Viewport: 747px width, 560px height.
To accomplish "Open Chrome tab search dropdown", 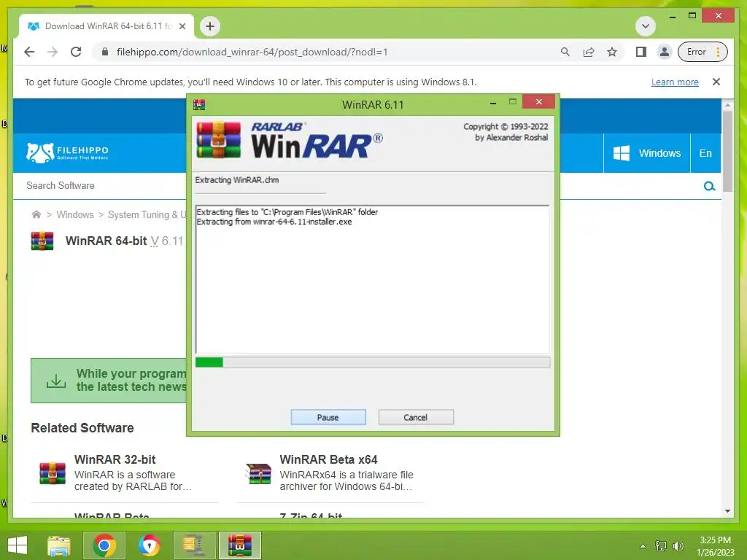I will coord(646,26).
